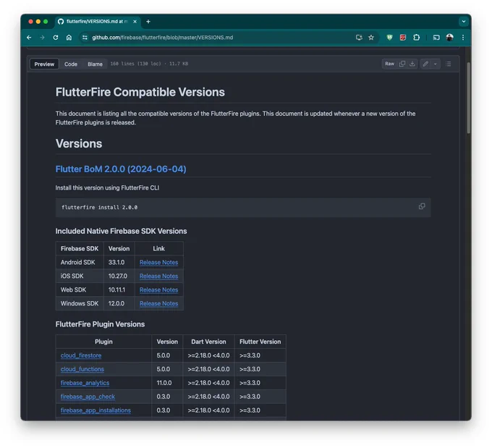Click the Plugin column header

click(103, 342)
